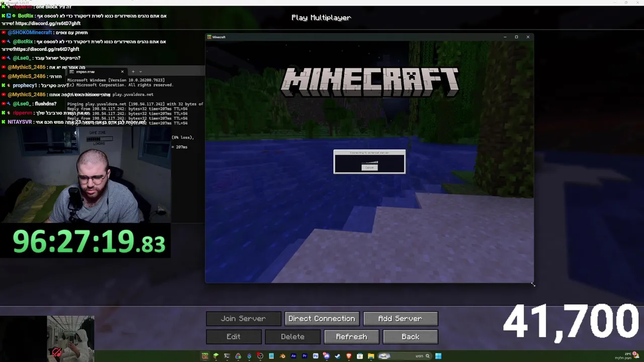The height and width of the screenshot is (362, 644).
Task: Open the Notepad taskbar icon
Action: point(271,356)
